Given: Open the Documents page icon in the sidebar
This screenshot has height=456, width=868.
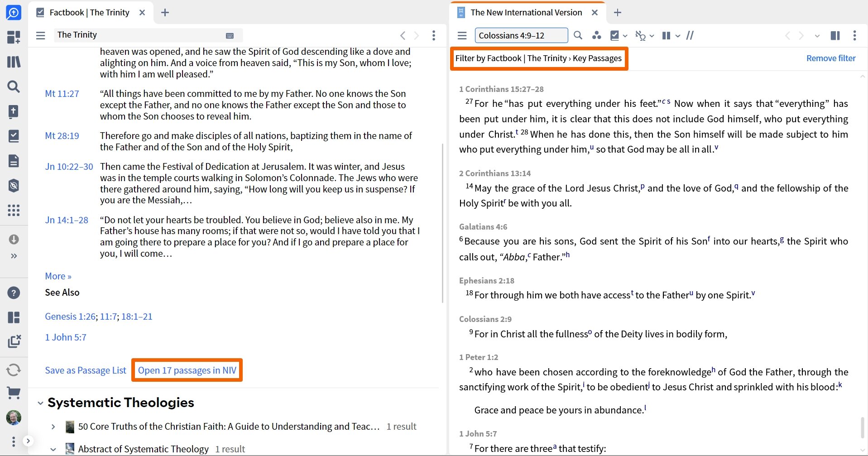Looking at the screenshot, I should point(14,161).
